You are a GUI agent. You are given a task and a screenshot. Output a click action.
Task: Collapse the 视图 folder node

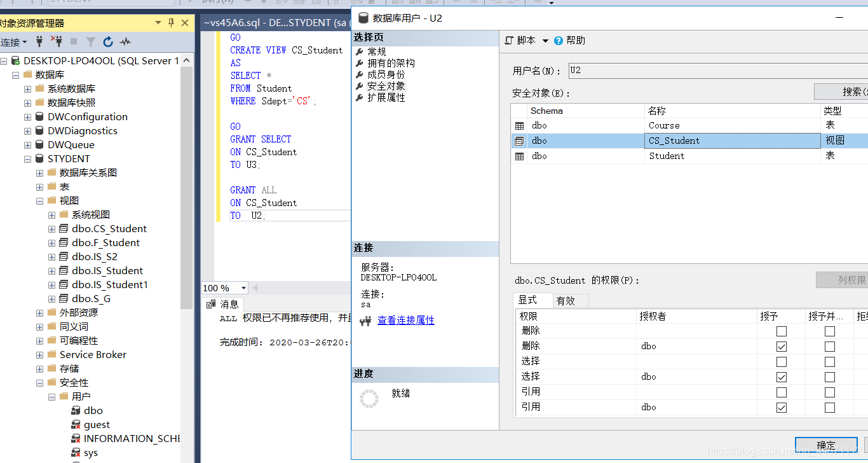[x=39, y=201]
